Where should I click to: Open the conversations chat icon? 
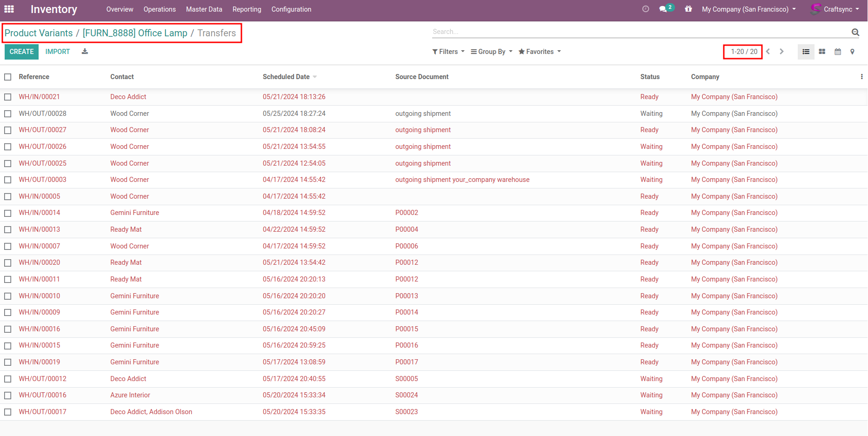click(x=663, y=9)
